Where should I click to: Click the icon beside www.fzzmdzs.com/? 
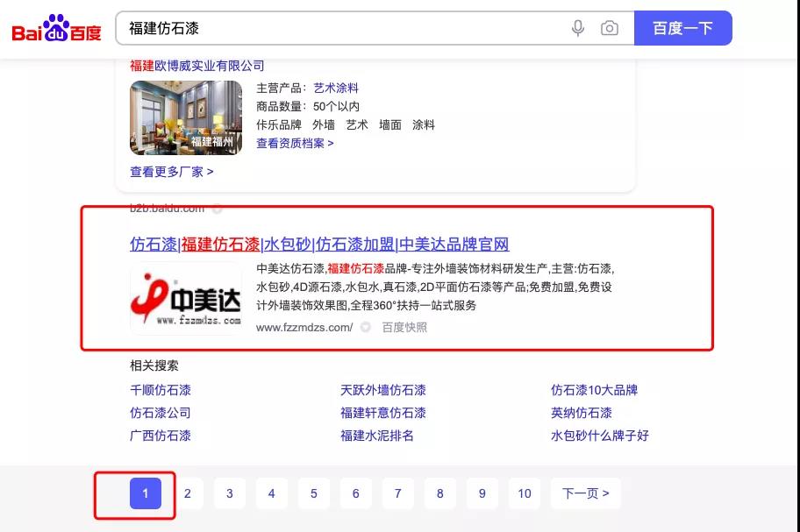click(365, 327)
